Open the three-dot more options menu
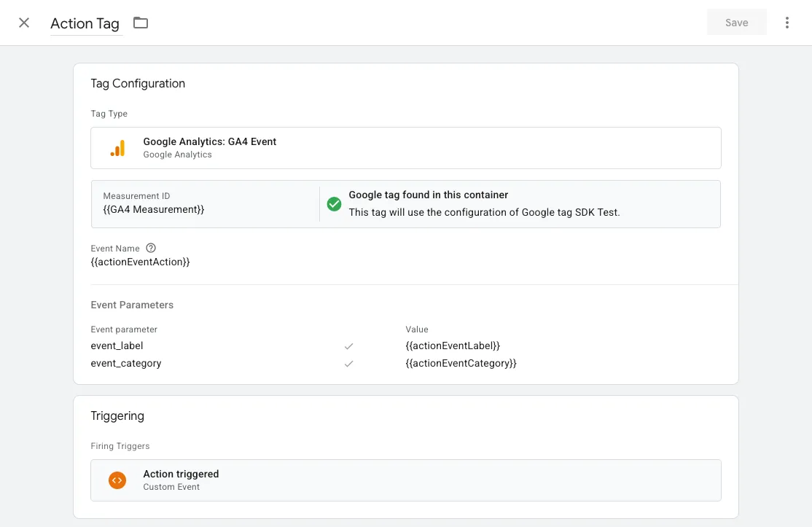Viewport: 812px width, 527px height. coord(786,23)
